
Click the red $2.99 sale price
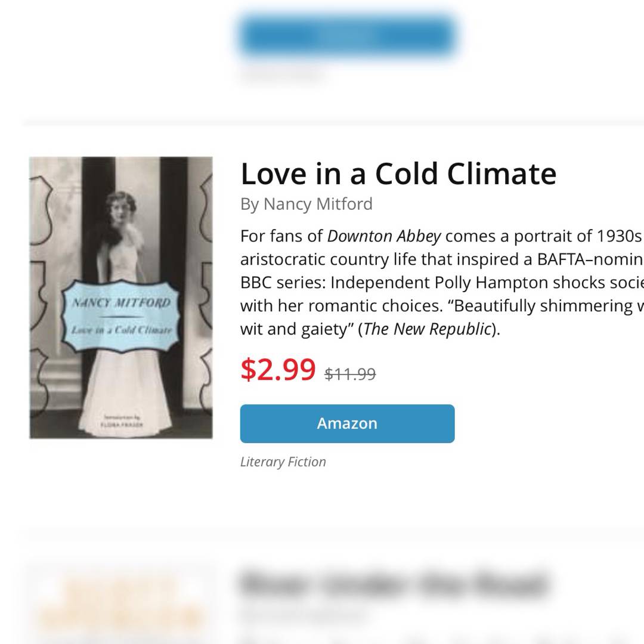(x=277, y=370)
